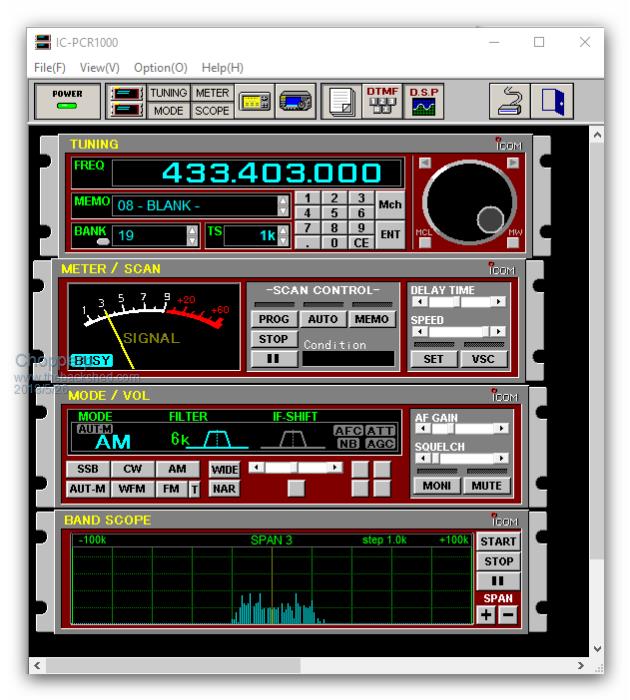Adjust the scan SPEED slider
Screen dimensions: 630x700
pos(459,332)
